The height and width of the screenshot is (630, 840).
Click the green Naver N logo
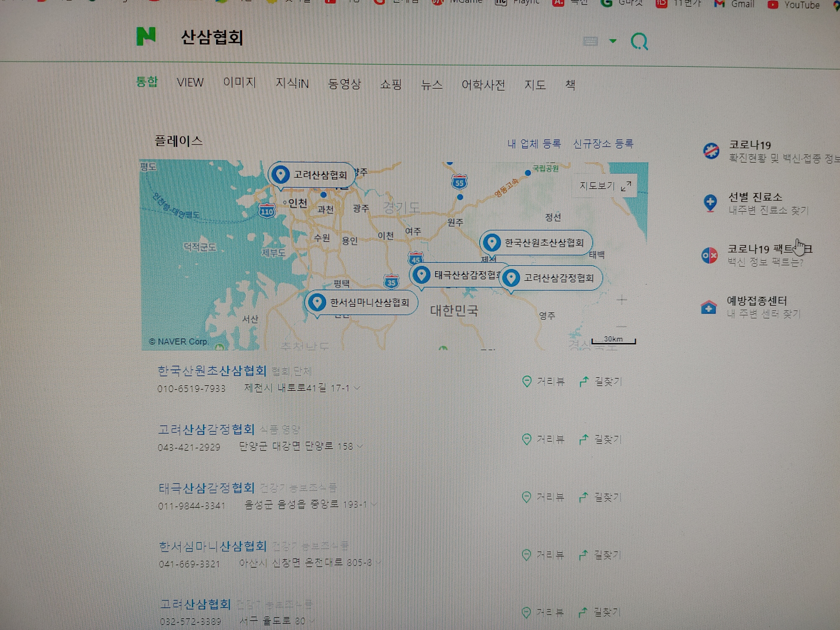(146, 37)
